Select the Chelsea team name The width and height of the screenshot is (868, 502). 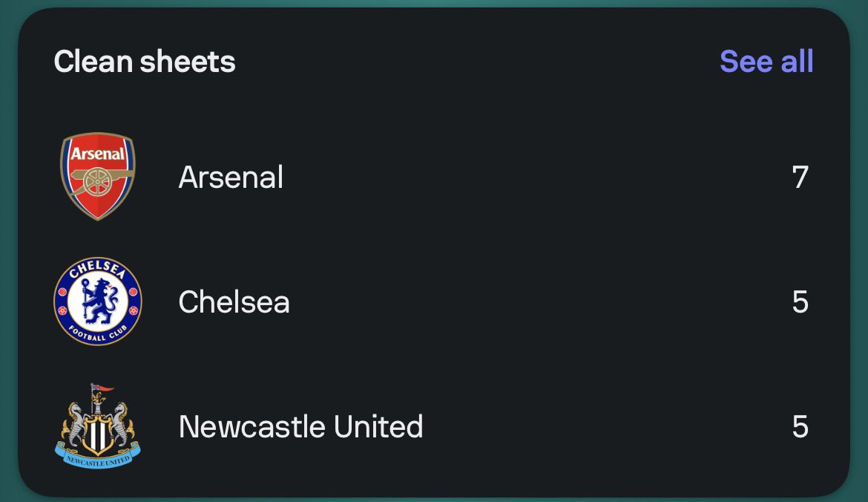pos(234,302)
